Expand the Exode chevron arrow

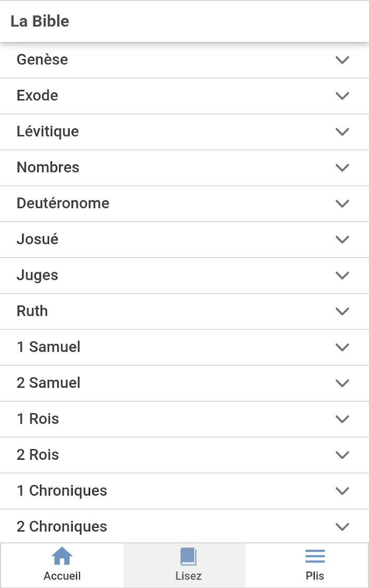343,96
